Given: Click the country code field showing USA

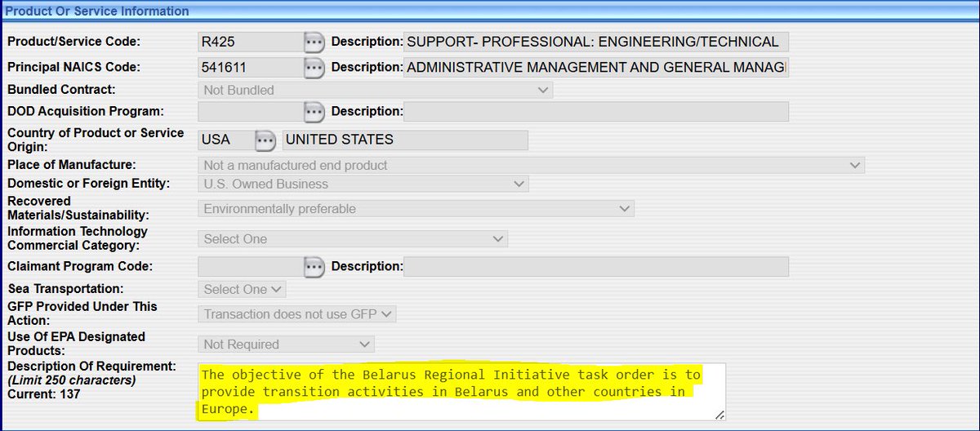Looking at the screenshot, I should pos(227,140).
